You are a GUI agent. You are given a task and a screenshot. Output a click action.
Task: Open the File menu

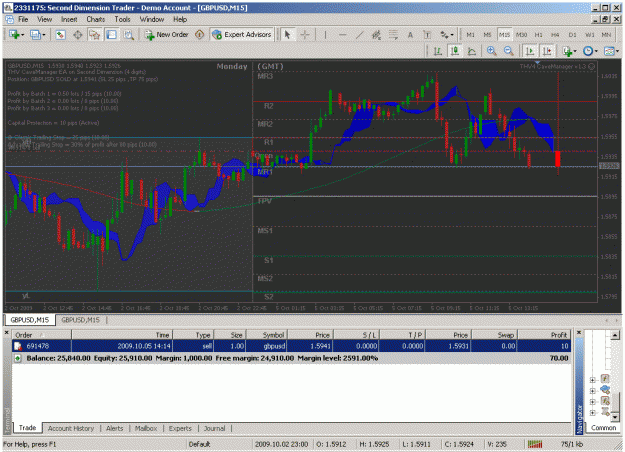(23, 19)
